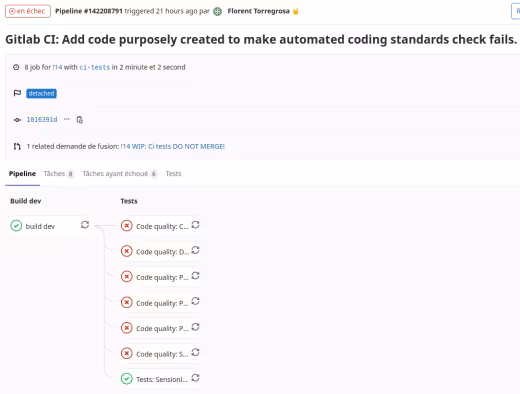Open the Code quality: S... job
The height and width of the screenshot is (394, 520).
162,354
